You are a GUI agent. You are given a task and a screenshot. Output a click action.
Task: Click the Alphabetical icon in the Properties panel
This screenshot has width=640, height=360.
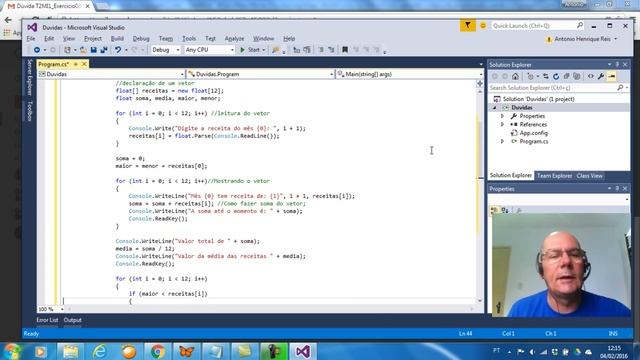(505, 210)
